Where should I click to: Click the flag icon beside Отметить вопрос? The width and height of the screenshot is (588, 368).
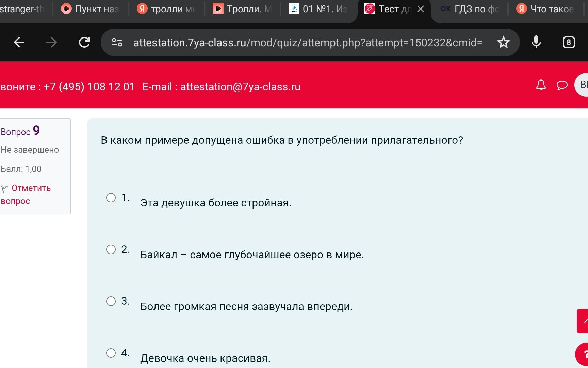pos(4,189)
